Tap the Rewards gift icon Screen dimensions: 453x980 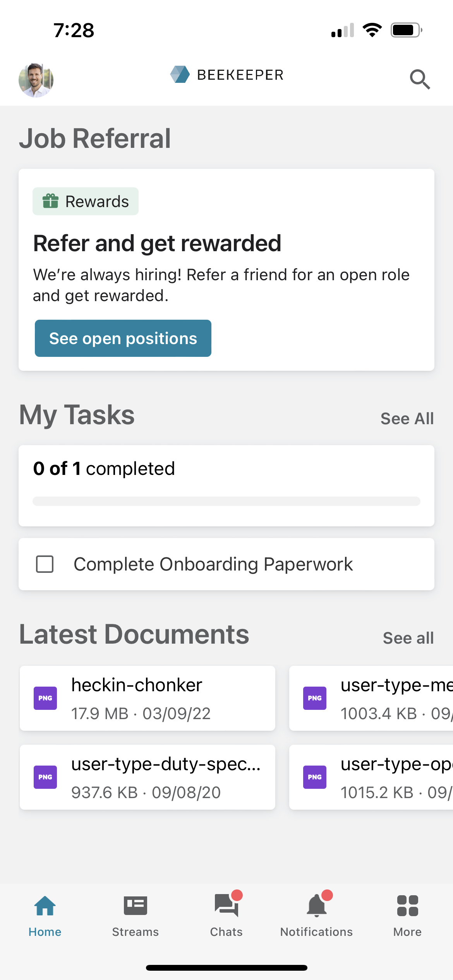[50, 201]
